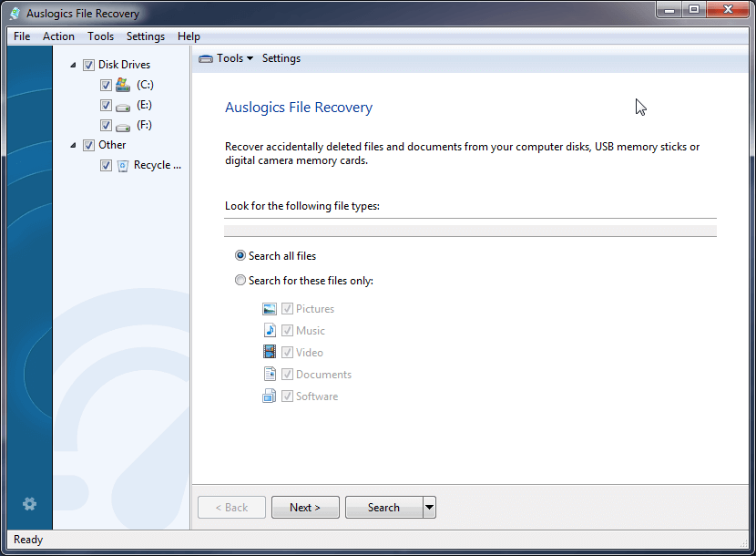Click the Recycle Bin icon in tree
This screenshot has width=756, height=556.
(123, 166)
